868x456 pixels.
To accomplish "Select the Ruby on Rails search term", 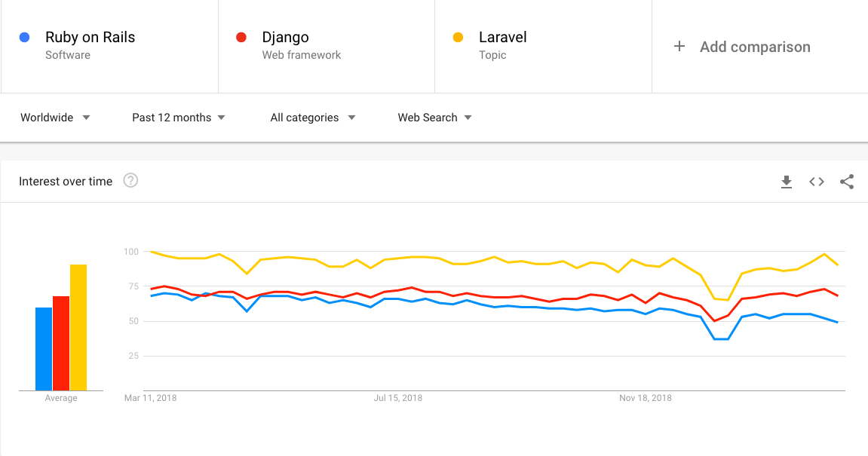I will tap(90, 37).
